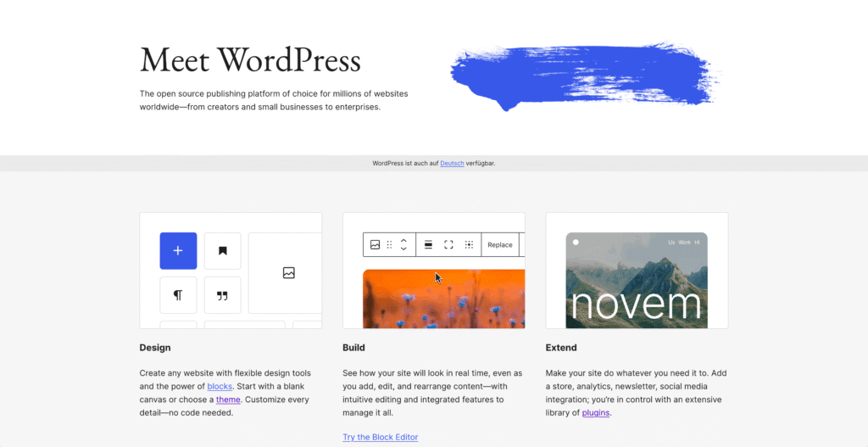Image resolution: width=868 pixels, height=447 pixels.
Task: Click the blue brush stroke graphic
Action: (585, 75)
